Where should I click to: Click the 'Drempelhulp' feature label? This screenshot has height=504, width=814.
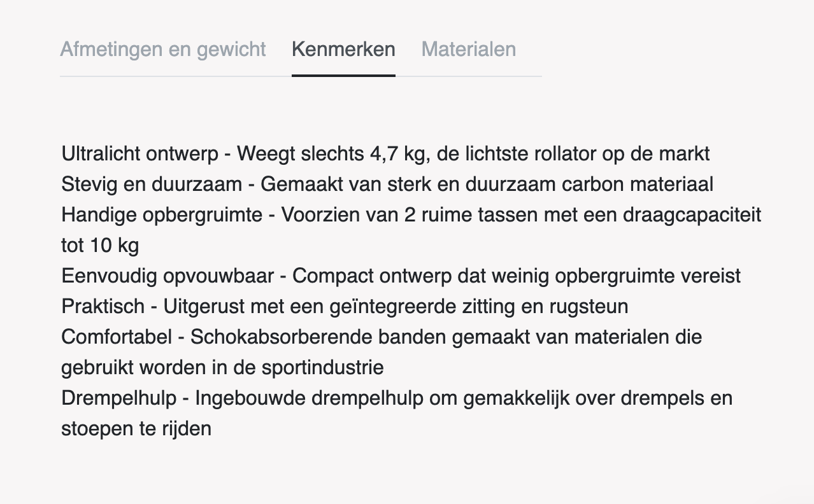(118, 398)
